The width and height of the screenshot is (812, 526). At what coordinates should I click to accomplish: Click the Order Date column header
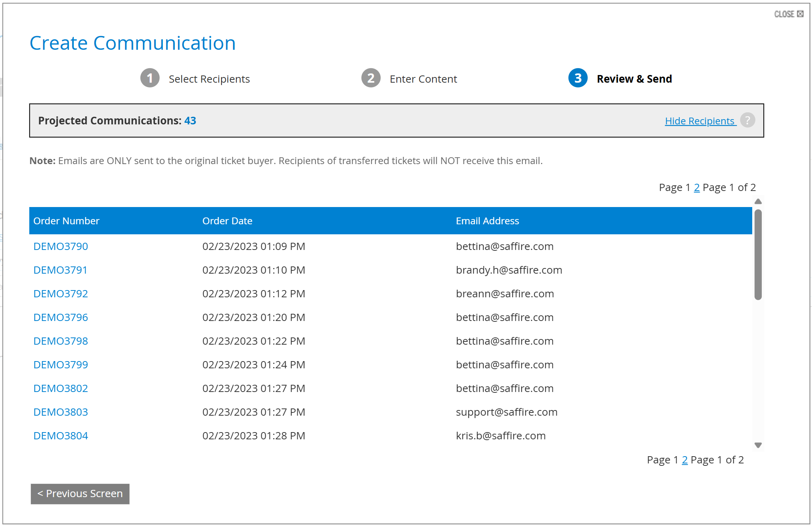click(x=227, y=221)
